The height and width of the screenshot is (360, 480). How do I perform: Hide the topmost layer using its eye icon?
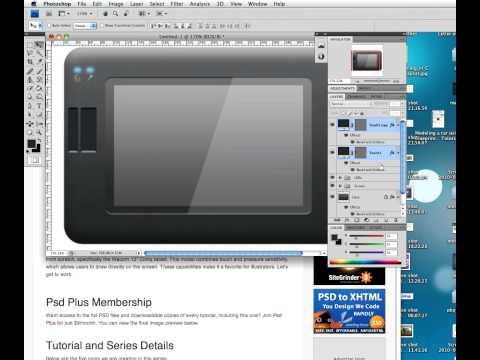(x=332, y=124)
